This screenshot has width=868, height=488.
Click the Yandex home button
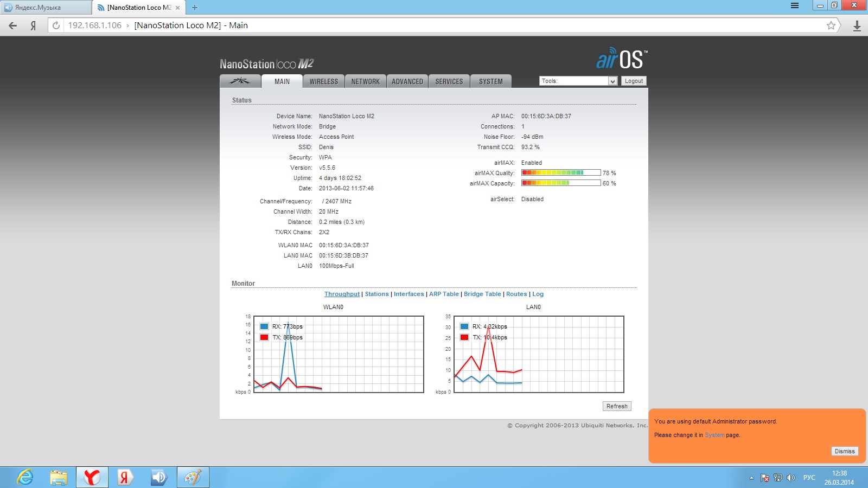(x=34, y=25)
